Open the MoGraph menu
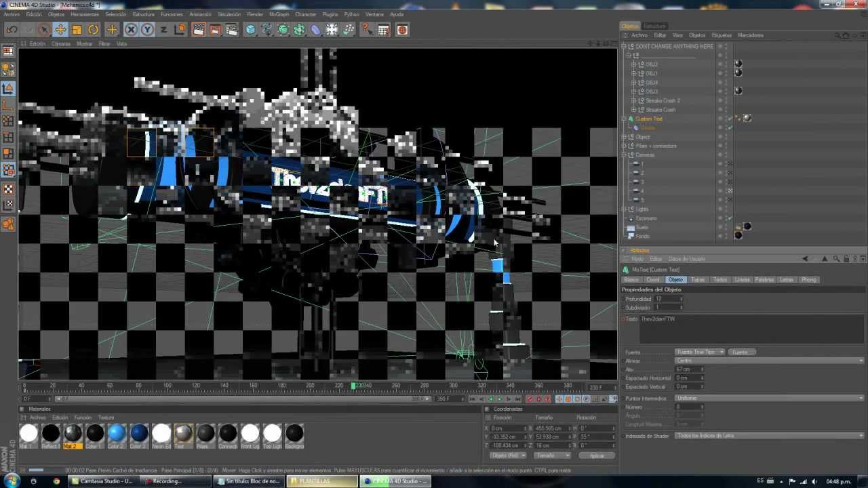 [x=279, y=14]
